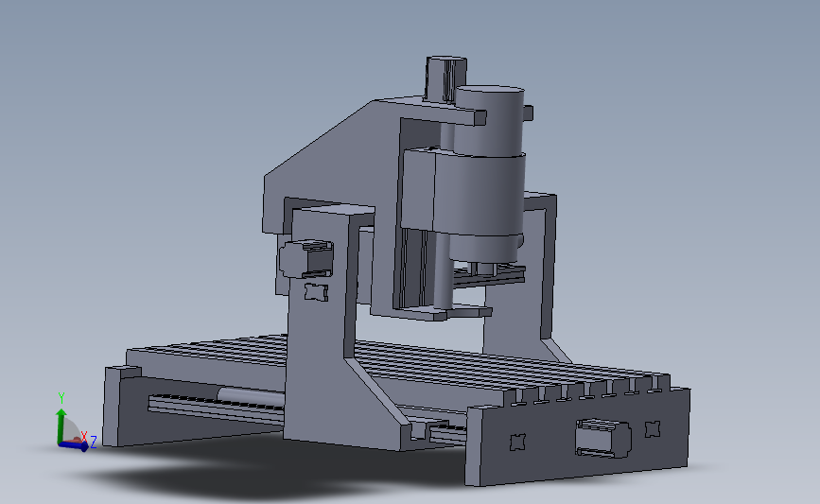Click the red X label on the triad
The image size is (820, 504).
coord(83,436)
